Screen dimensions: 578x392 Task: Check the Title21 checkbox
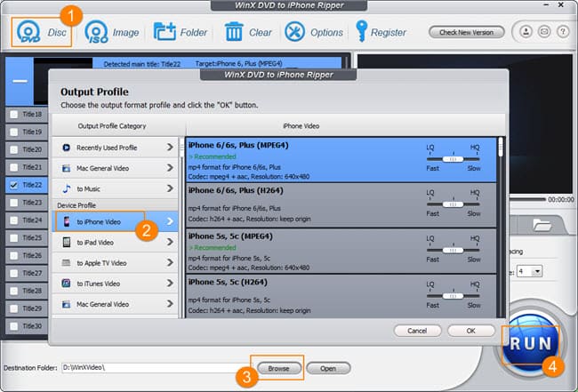[x=14, y=167]
